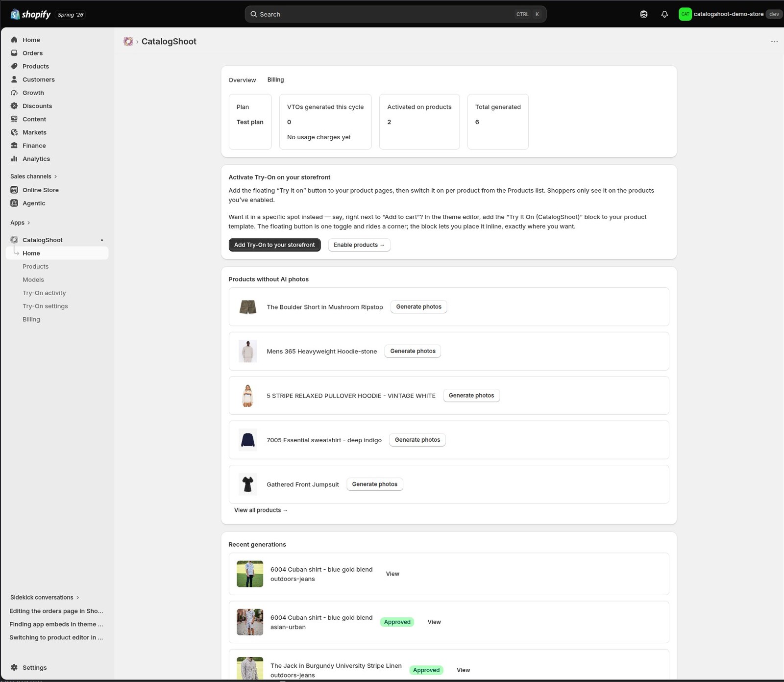Screen dimensions: 784x682
Task: Click the 7005 Essential sweatshirt thumbnail
Action: [248, 440]
